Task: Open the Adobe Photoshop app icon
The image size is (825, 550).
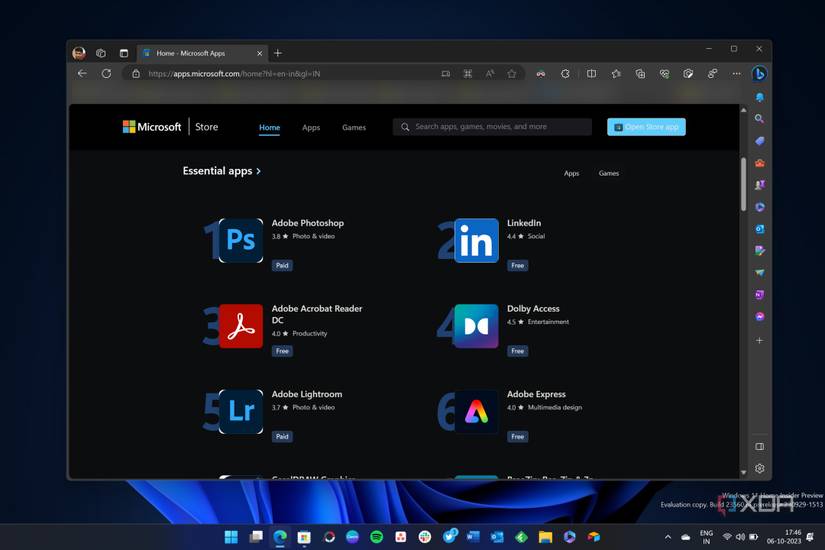Action: pos(241,241)
